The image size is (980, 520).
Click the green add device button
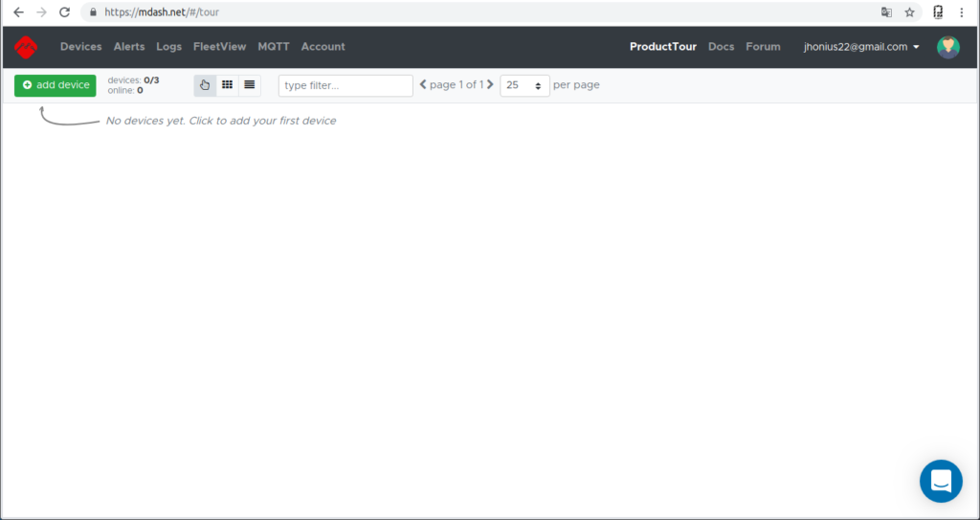55,85
